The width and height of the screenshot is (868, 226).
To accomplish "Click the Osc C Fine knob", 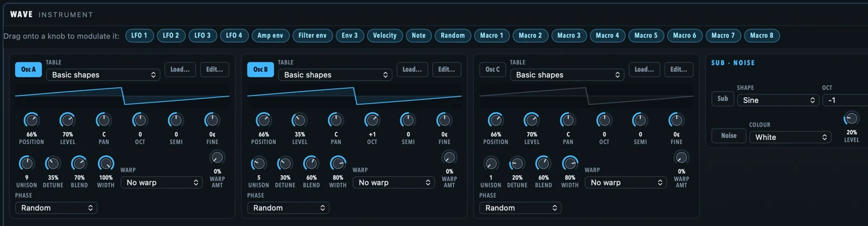I will point(676,120).
